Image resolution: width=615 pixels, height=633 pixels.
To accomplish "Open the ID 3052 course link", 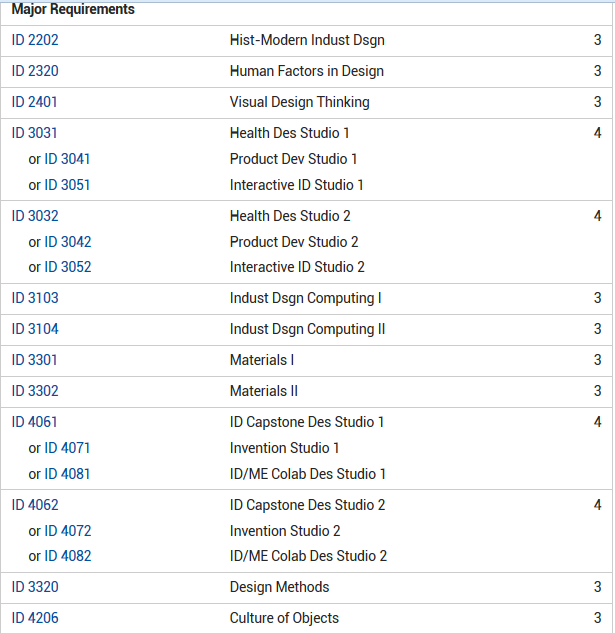I will (67, 267).
